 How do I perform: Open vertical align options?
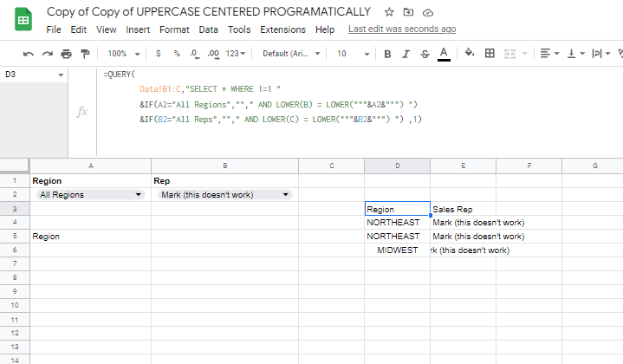tap(575, 53)
